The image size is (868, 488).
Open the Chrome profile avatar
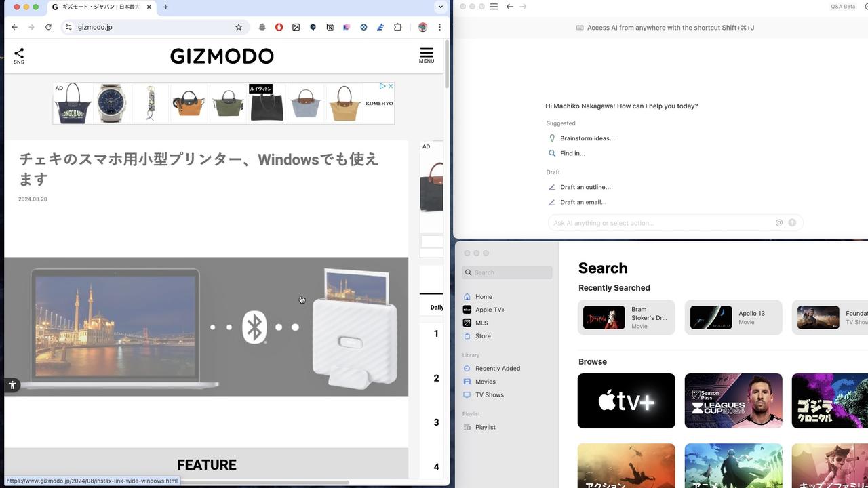(x=422, y=27)
